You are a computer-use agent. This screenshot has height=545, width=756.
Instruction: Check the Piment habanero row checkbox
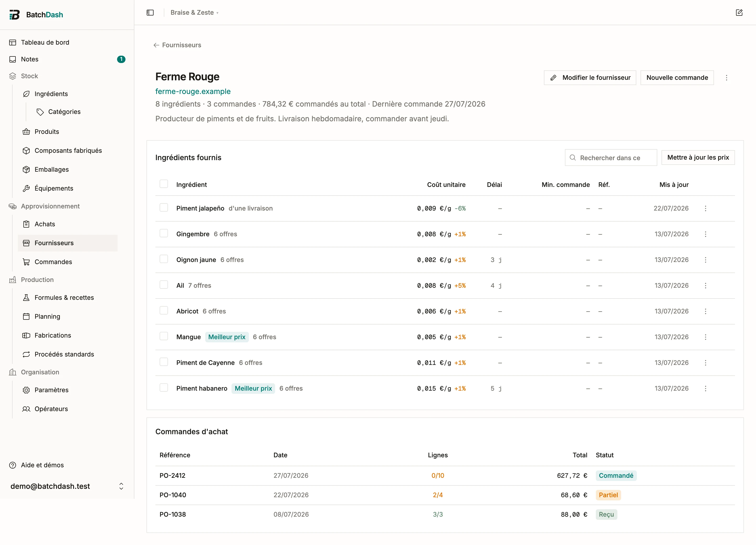coord(164,387)
